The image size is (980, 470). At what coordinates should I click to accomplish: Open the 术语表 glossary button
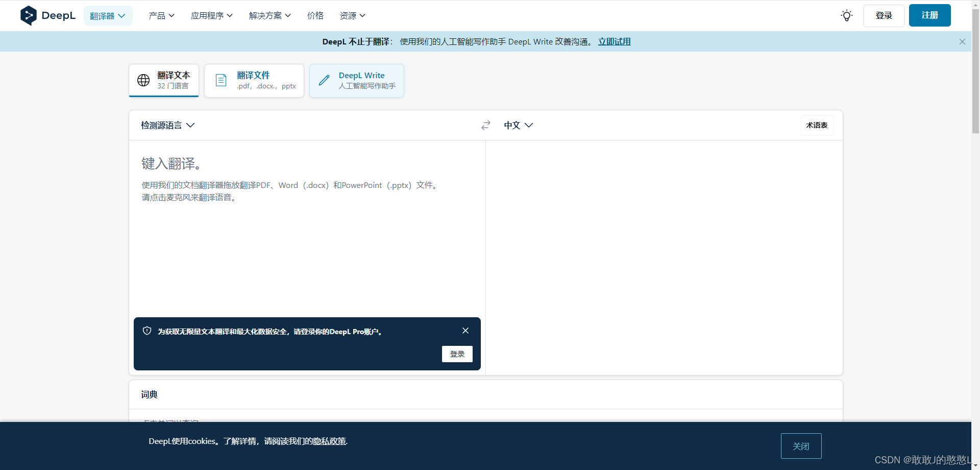pyautogui.click(x=817, y=125)
